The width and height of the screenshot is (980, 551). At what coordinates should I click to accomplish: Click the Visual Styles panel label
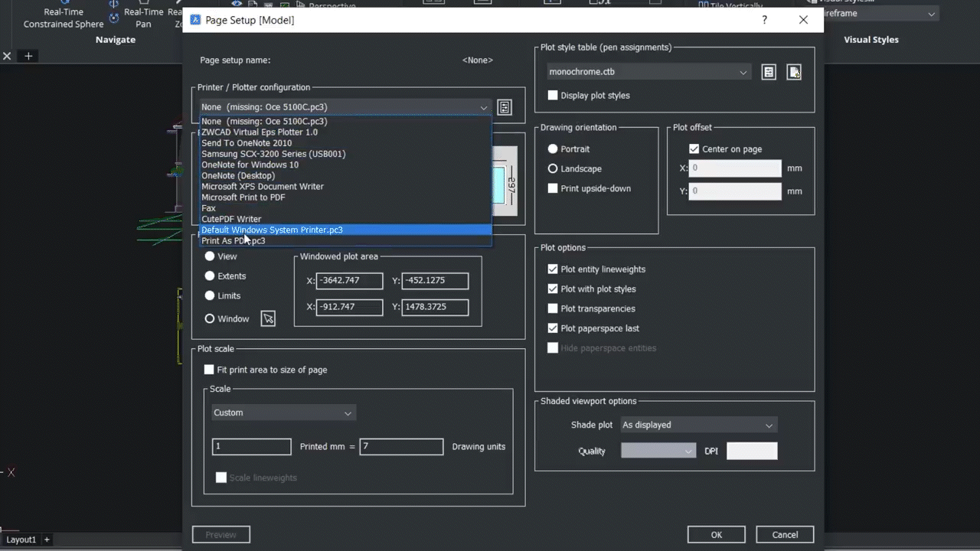click(871, 40)
